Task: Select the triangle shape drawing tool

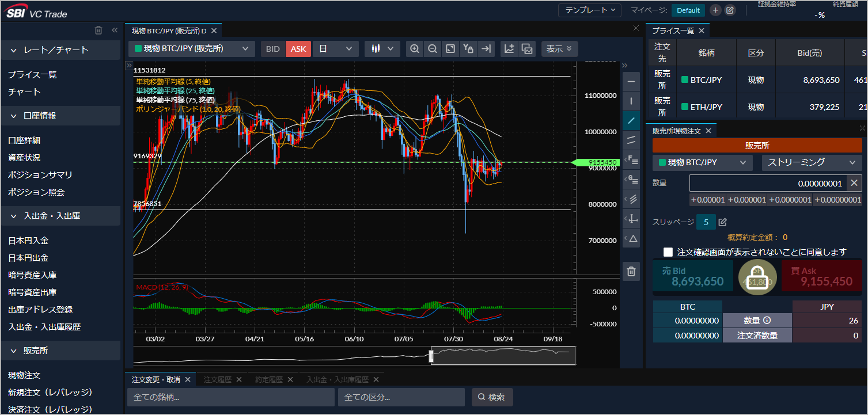Action: pyautogui.click(x=631, y=238)
